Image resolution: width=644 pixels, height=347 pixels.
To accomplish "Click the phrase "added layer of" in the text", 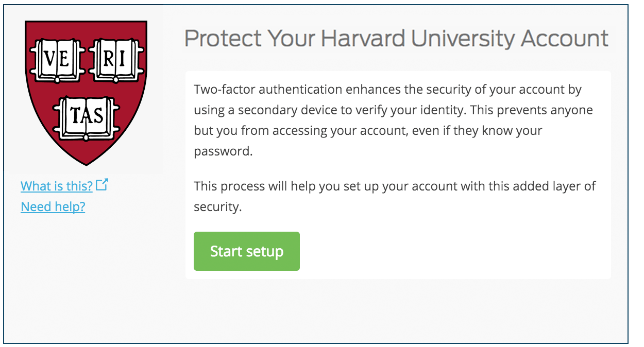I will tap(554, 186).
